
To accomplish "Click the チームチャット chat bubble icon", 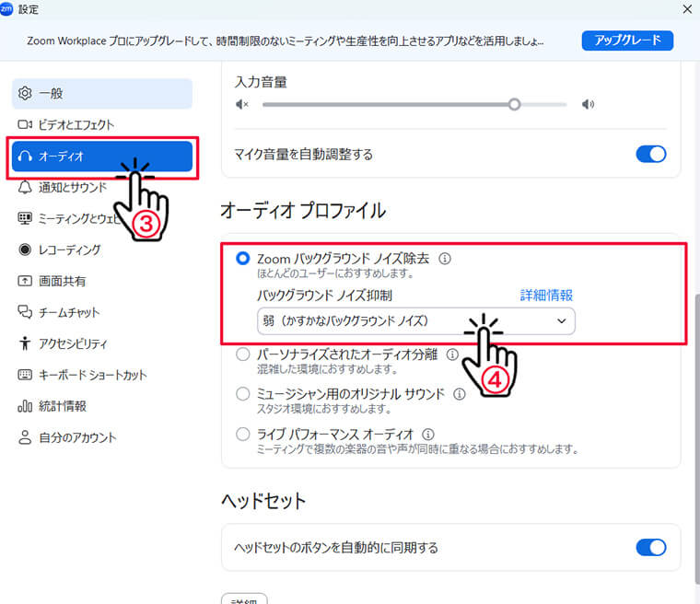I will pyautogui.click(x=26, y=312).
